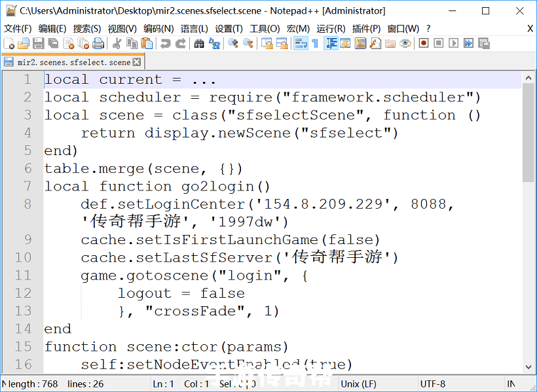Open the 设置(T) menu

click(229, 29)
